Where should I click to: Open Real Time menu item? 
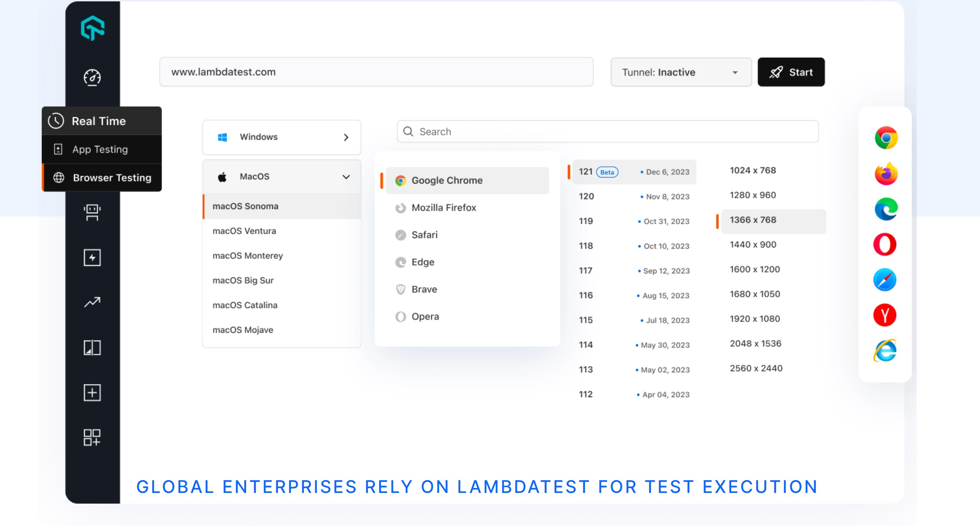pyautogui.click(x=102, y=121)
